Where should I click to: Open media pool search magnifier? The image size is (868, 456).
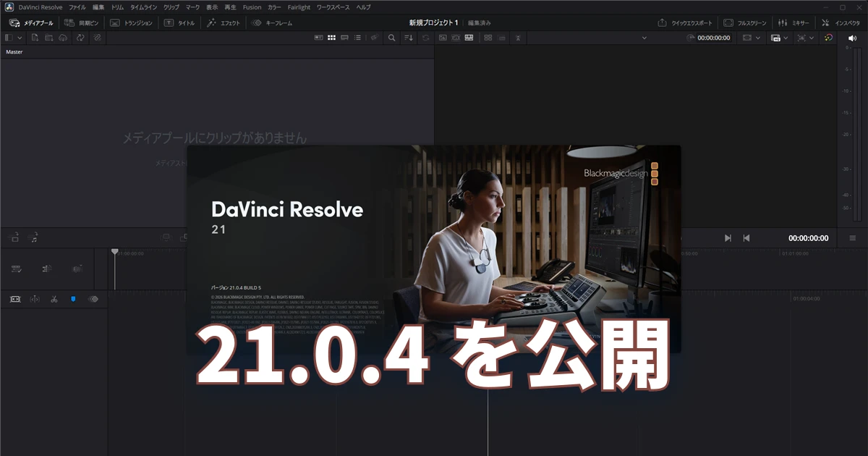click(391, 38)
